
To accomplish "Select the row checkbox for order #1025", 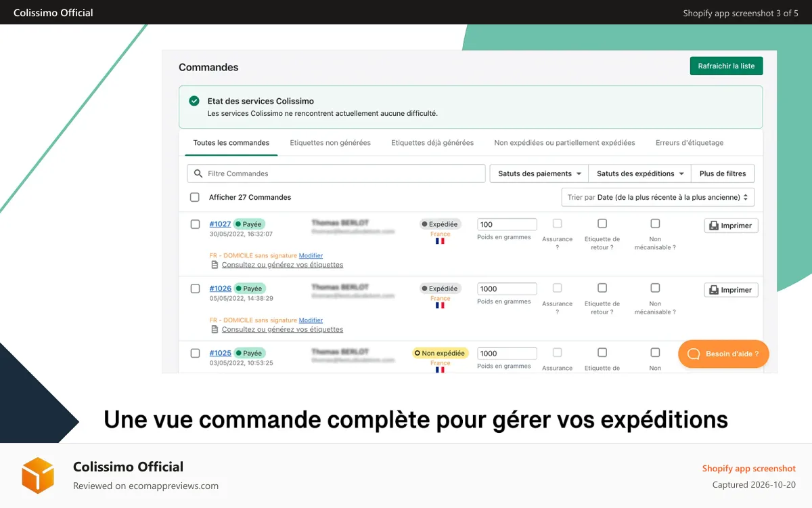I will point(195,353).
